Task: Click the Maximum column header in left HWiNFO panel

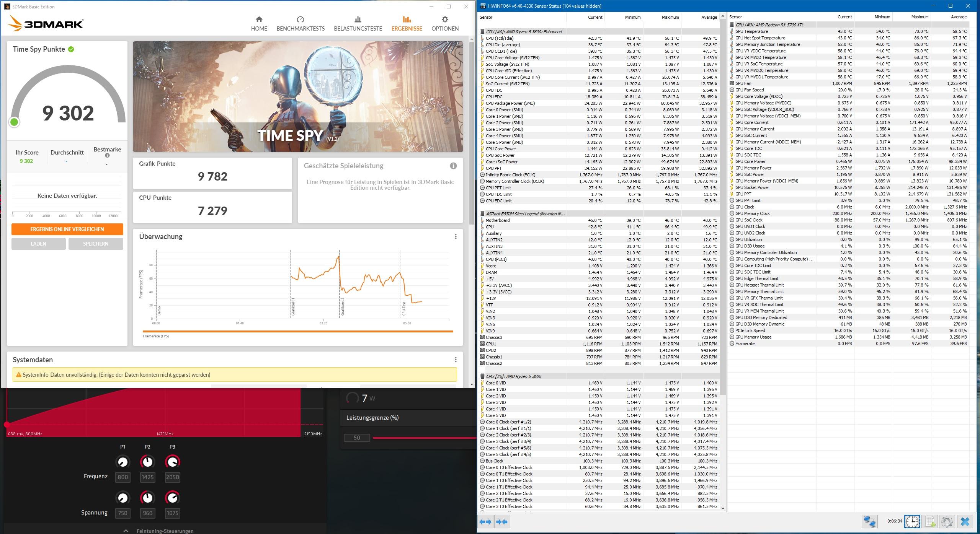Action: tap(663, 17)
